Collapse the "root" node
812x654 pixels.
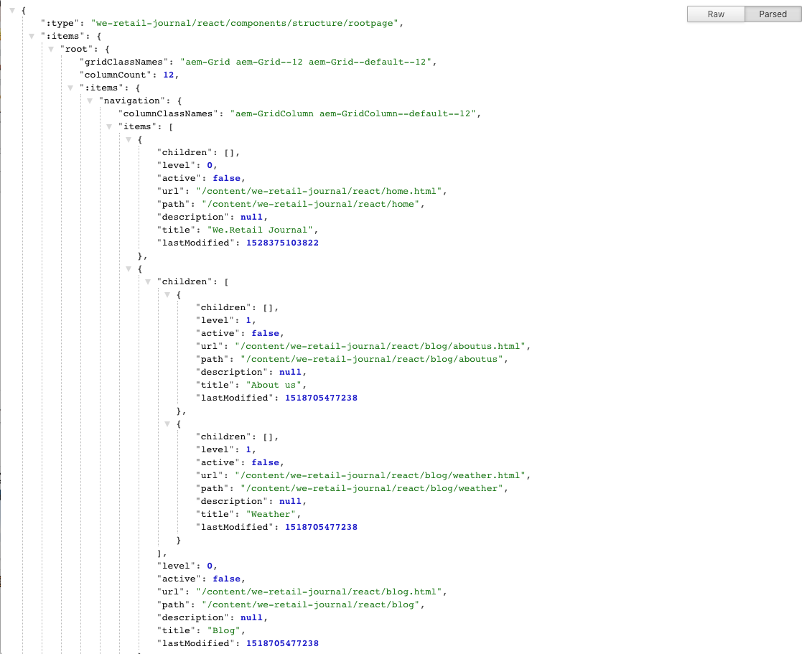(51, 50)
